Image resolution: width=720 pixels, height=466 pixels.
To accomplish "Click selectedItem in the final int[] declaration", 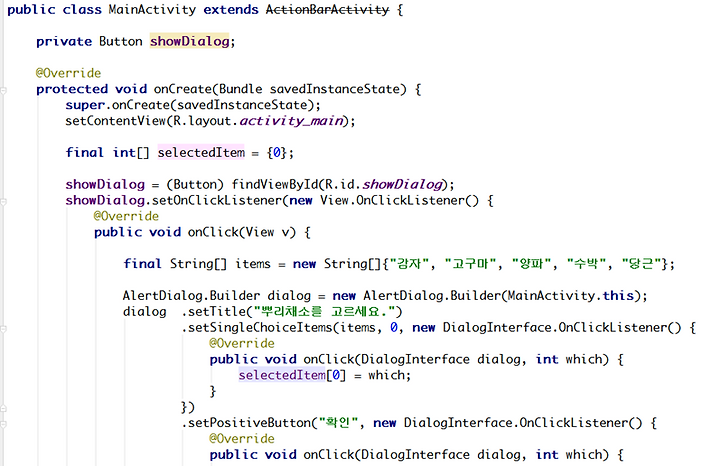I will pos(201,152).
